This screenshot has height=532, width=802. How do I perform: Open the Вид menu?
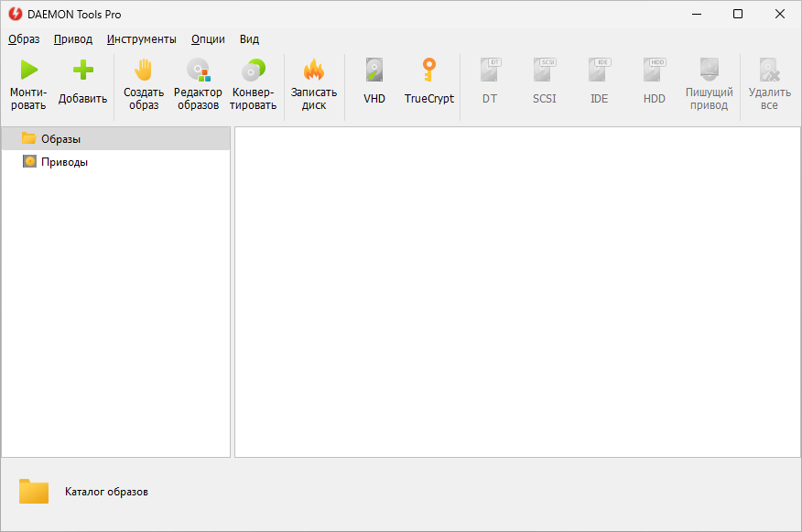(247, 39)
